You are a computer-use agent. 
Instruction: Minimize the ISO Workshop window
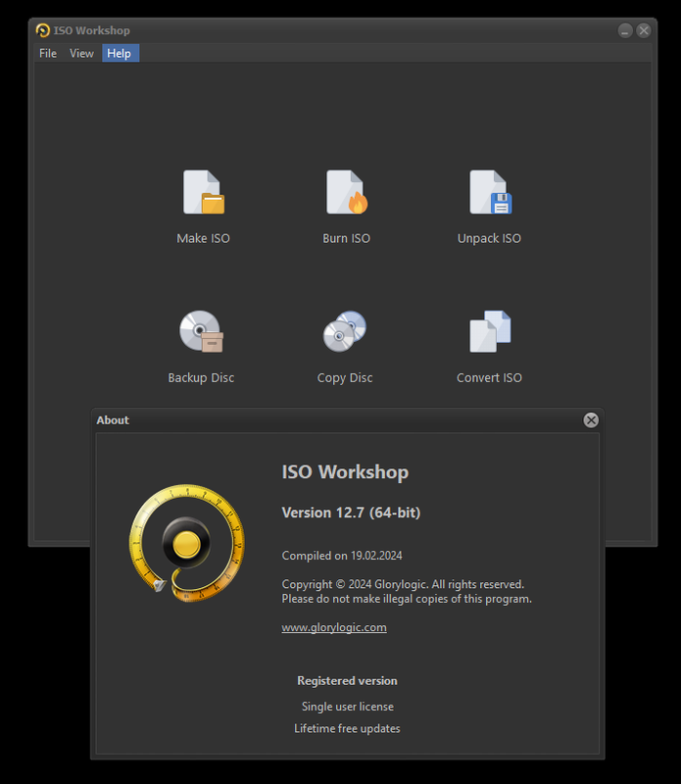625,30
